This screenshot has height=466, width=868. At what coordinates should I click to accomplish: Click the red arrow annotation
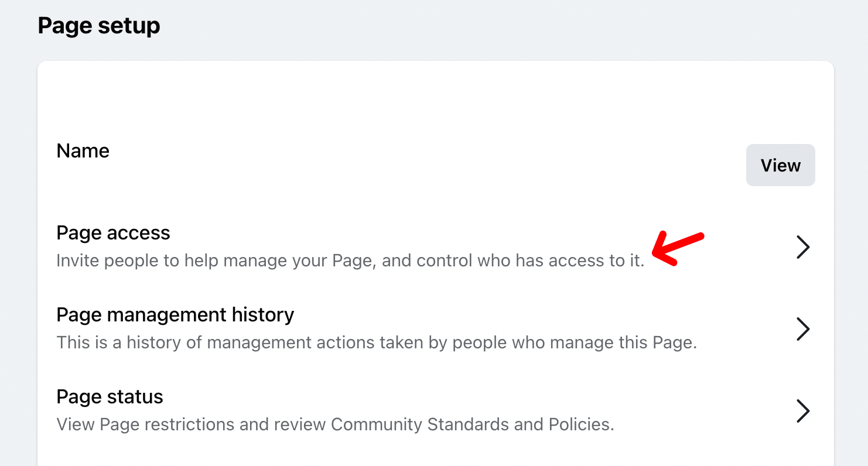click(678, 248)
